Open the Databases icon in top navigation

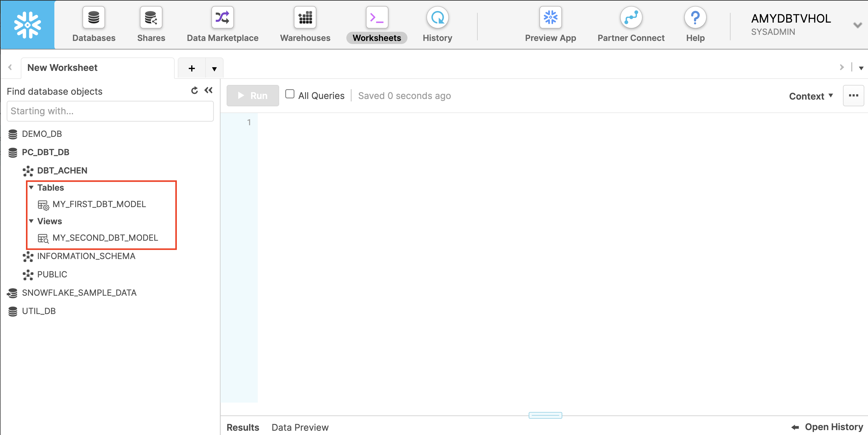click(94, 18)
